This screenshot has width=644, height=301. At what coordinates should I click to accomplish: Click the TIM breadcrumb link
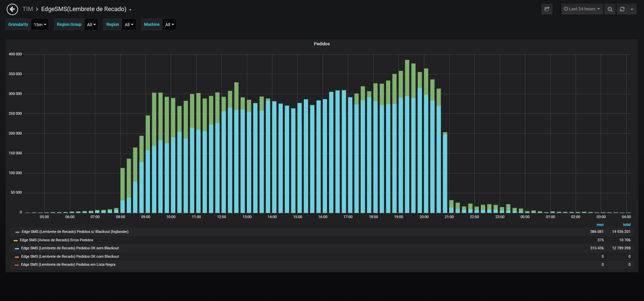[28, 9]
